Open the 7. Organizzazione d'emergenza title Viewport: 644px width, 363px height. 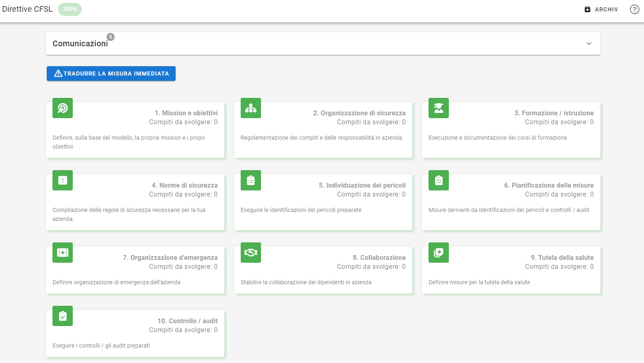170,257
